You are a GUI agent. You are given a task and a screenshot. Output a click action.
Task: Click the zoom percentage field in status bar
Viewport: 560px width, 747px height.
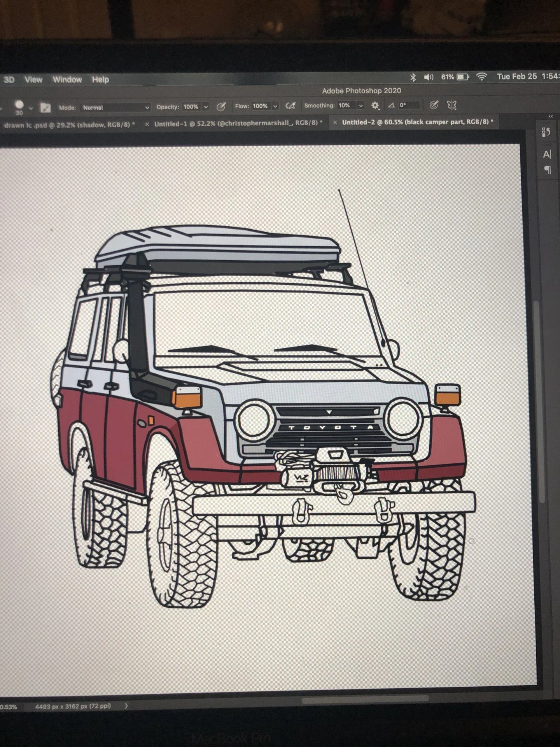8,707
